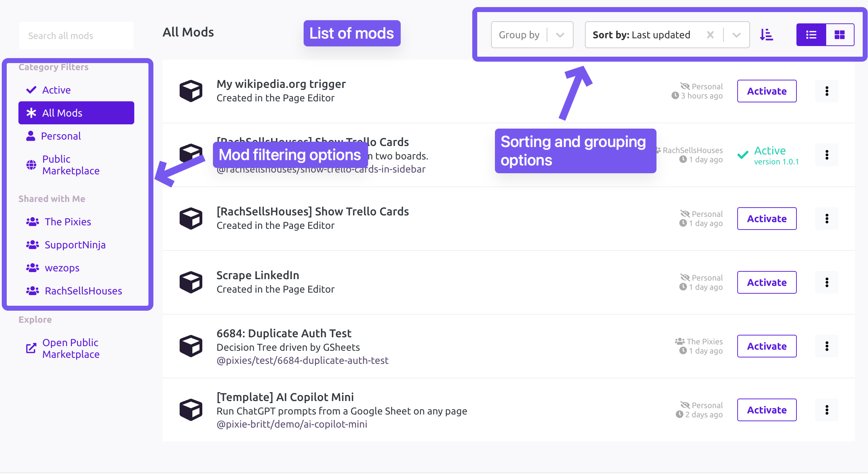Filter by Public Marketplace category
The height and width of the screenshot is (474, 868).
point(71,165)
